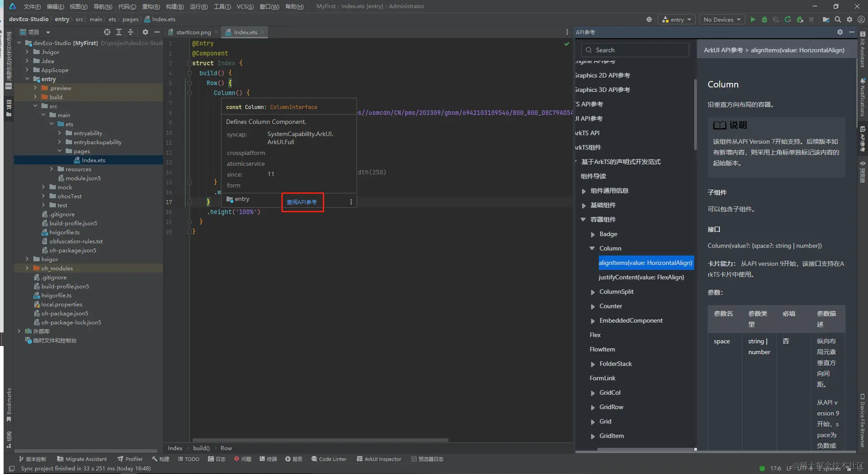Open the 版本控制 version control panel

[x=32, y=459]
